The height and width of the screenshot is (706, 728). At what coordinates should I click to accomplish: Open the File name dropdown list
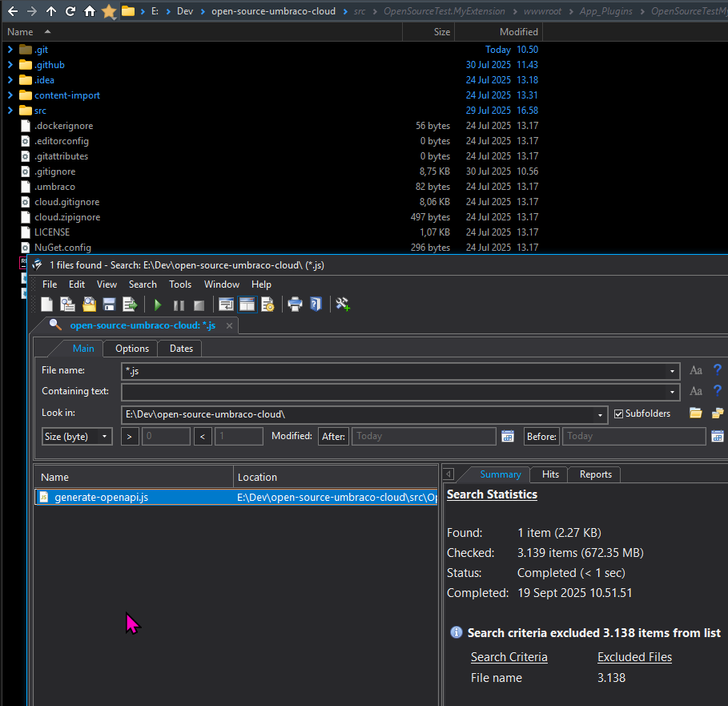(672, 371)
